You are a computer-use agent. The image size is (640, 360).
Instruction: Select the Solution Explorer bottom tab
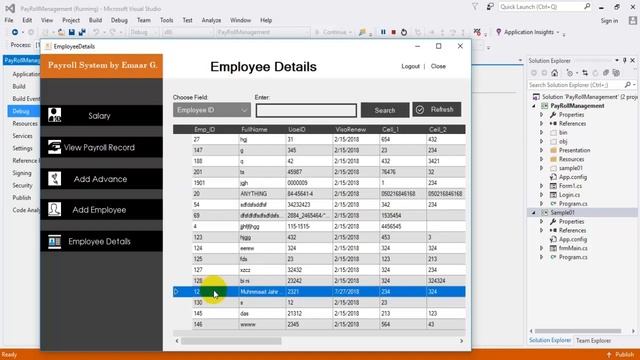550,340
